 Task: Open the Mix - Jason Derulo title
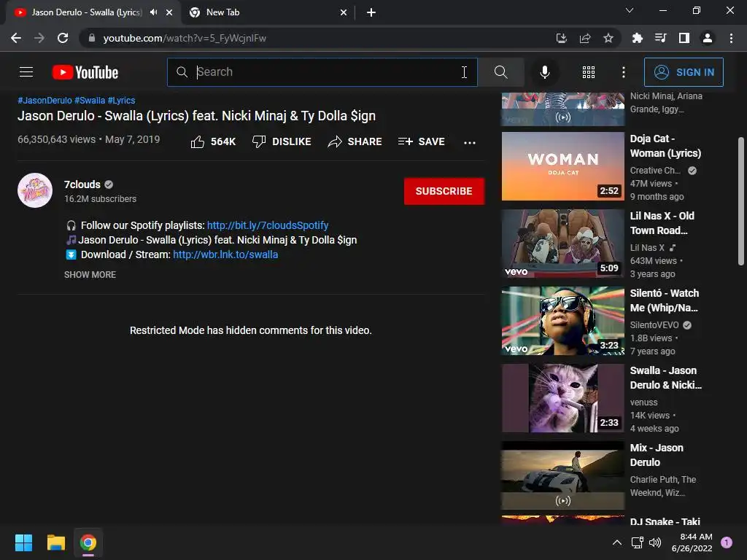pyautogui.click(x=657, y=455)
